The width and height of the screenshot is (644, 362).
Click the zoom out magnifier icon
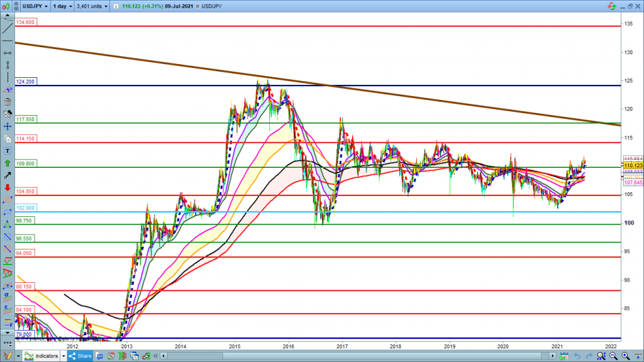(614, 356)
